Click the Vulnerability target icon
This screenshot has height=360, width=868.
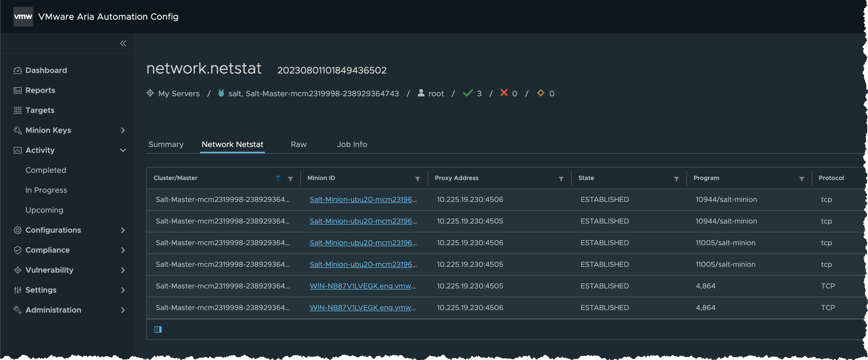[x=17, y=270]
